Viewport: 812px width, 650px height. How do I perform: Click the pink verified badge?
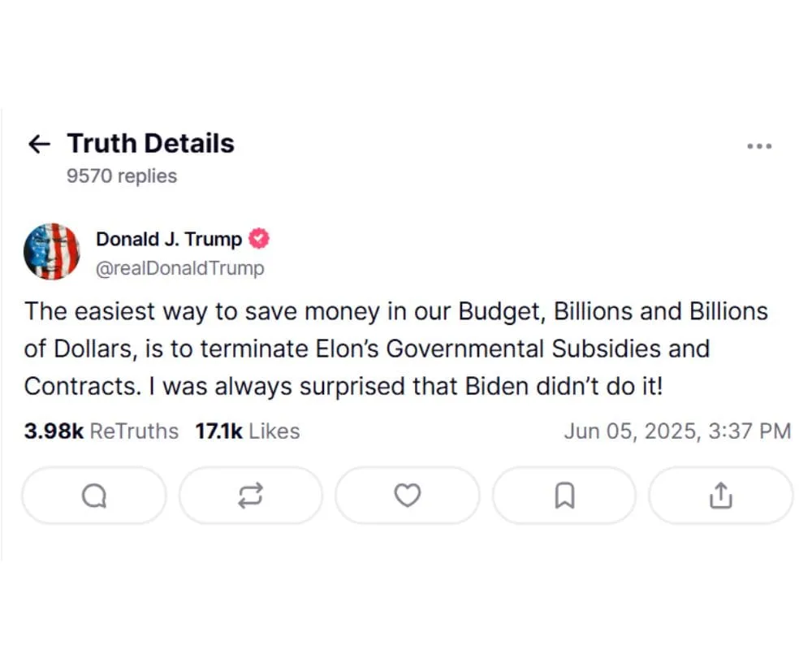pyautogui.click(x=259, y=239)
